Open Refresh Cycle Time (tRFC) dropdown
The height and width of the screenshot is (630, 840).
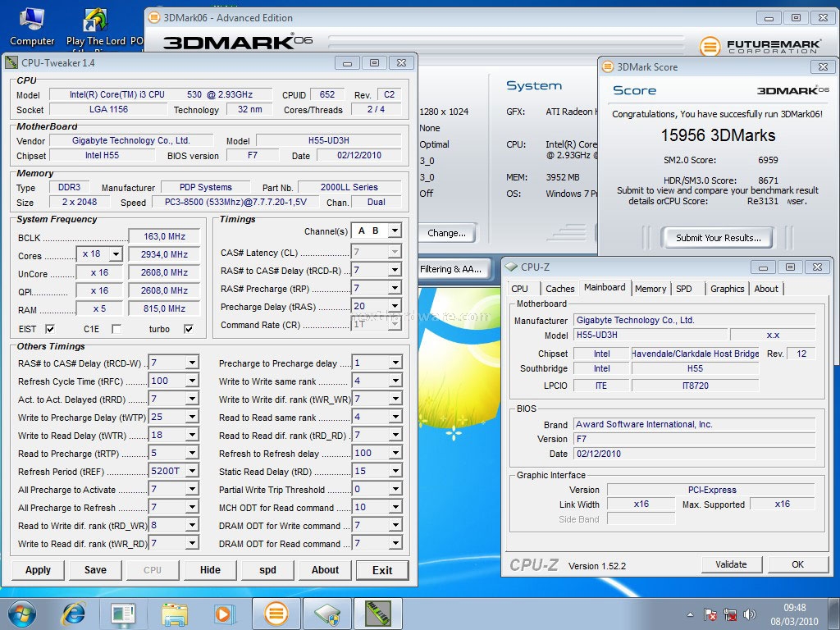(x=192, y=381)
